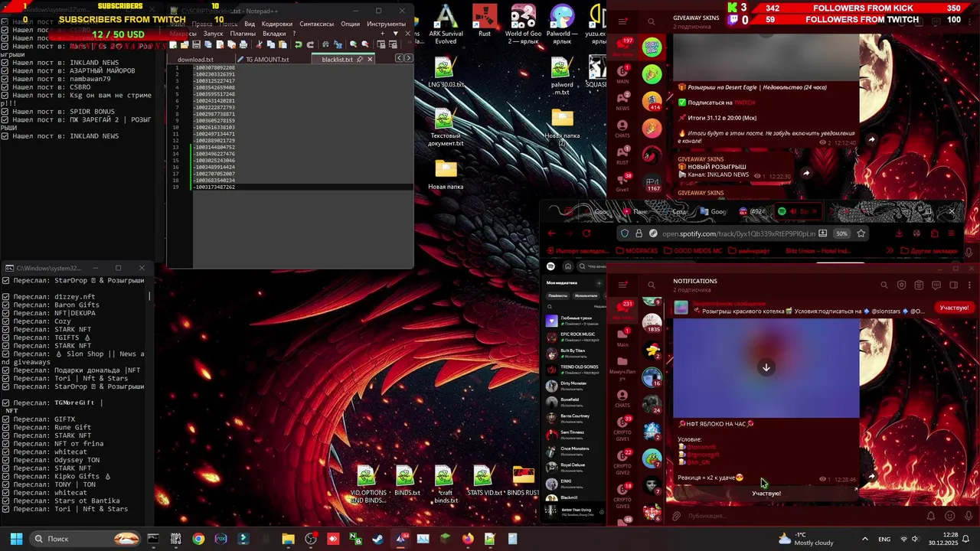Toggle Исполнители filter chip in Spotify library
This screenshot has height=551, width=980.
click(x=586, y=295)
